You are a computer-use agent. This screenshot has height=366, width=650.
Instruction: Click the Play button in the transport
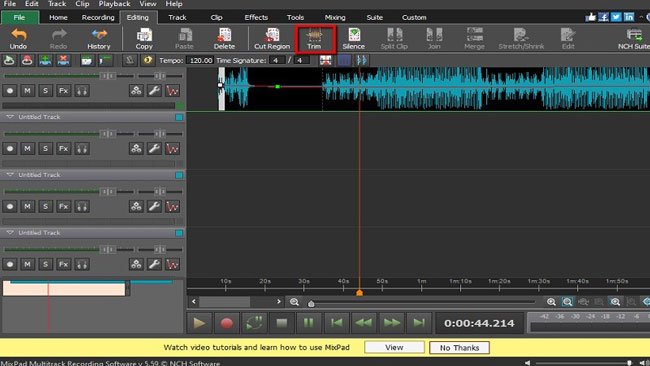199,323
